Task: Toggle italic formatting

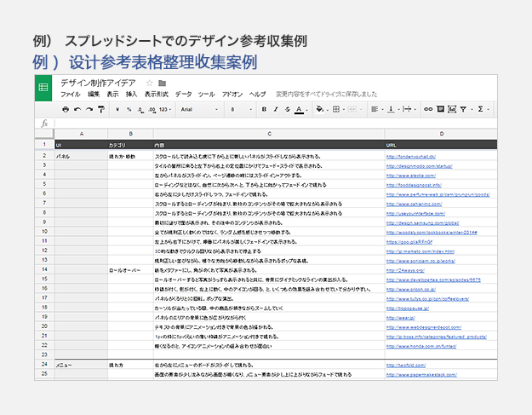Action: tap(276, 109)
